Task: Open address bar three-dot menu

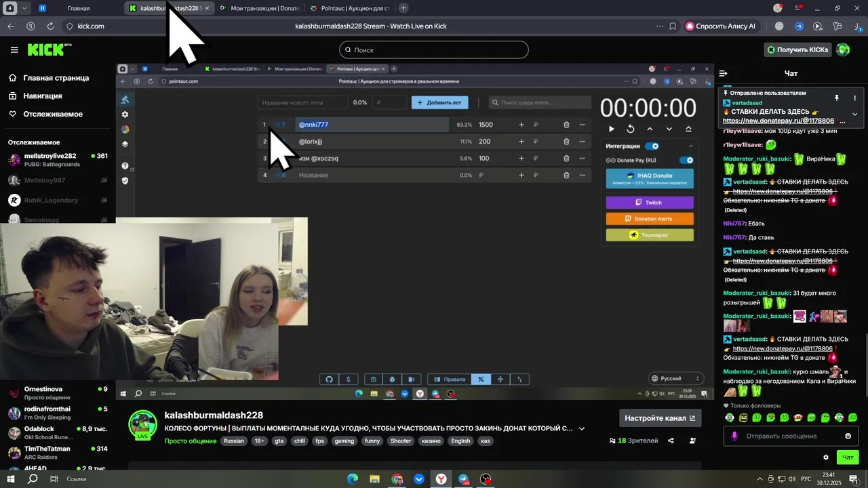Action: pyautogui.click(x=660, y=26)
